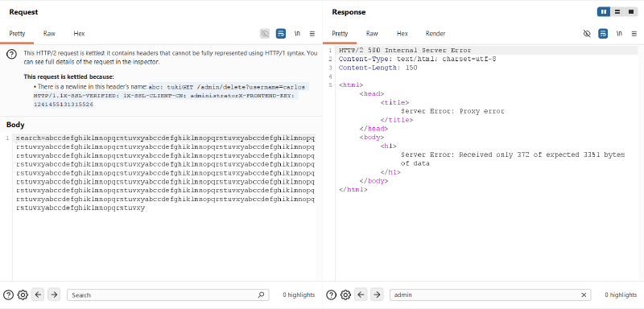Select the Response Pretty tab
This screenshot has width=644, height=309.
(340, 34)
